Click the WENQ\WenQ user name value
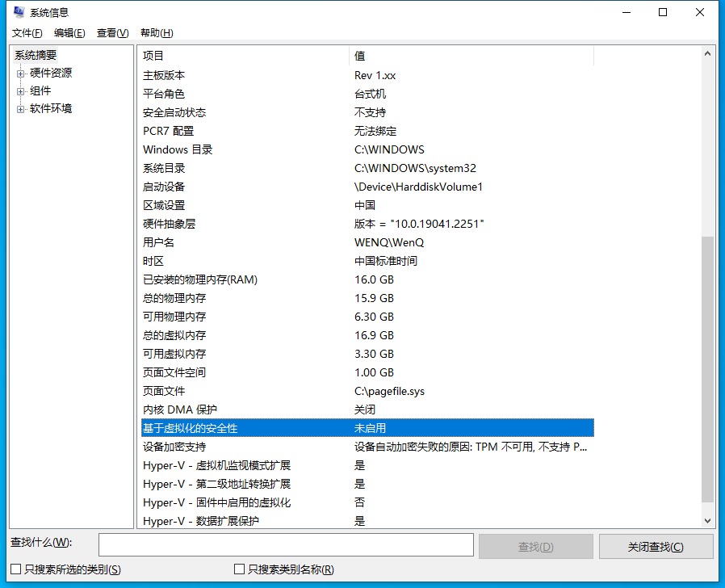 point(389,242)
